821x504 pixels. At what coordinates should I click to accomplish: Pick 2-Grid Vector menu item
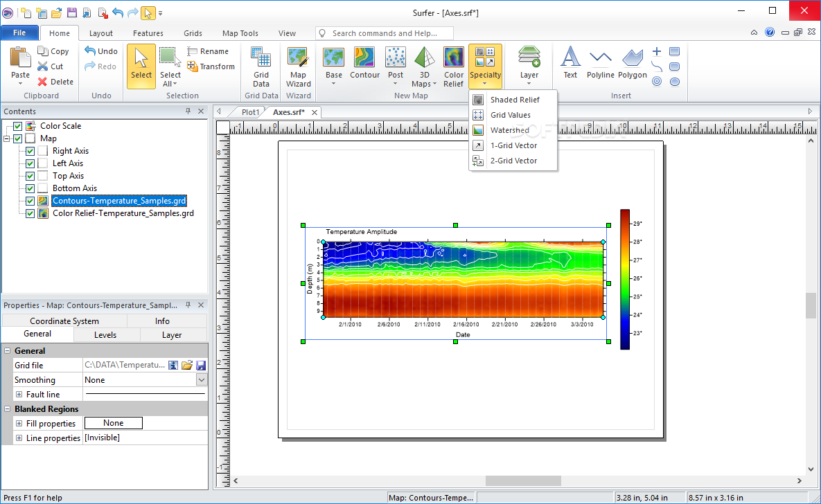pos(513,161)
